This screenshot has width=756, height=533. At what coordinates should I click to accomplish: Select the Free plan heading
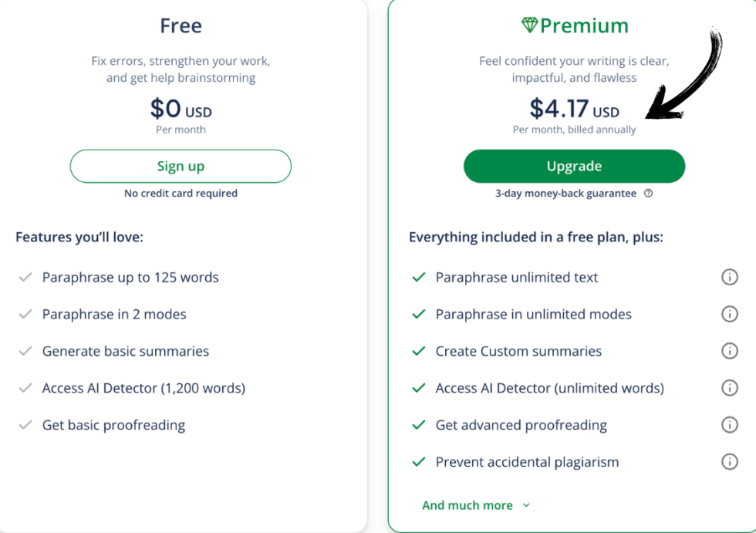pos(181,25)
